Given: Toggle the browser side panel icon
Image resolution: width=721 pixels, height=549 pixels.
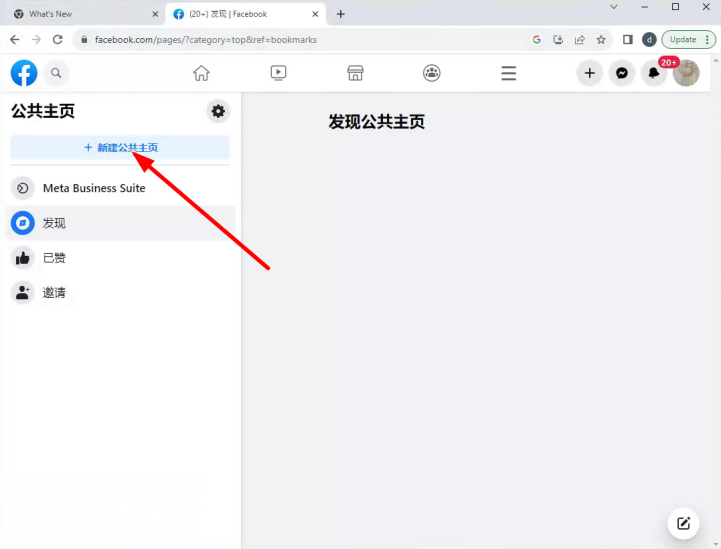Looking at the screenshot, I should pos(628,40).
